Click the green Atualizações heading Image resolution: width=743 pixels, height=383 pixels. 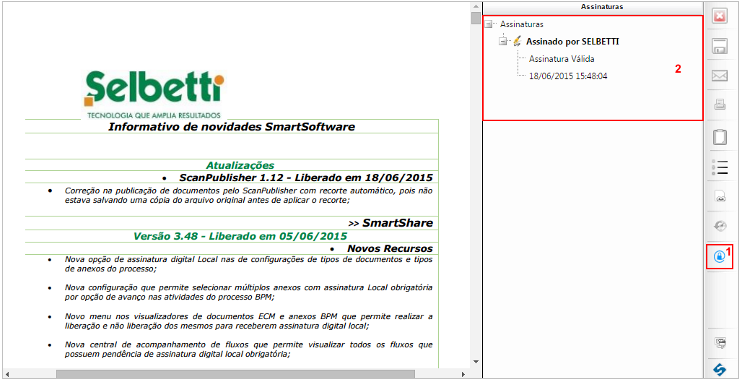pyautogui.click(x=240, y=165)
